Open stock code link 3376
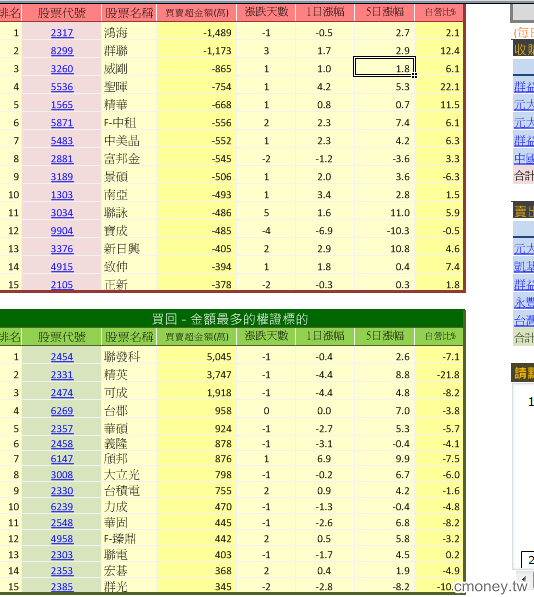 click(x=62, y=249)
